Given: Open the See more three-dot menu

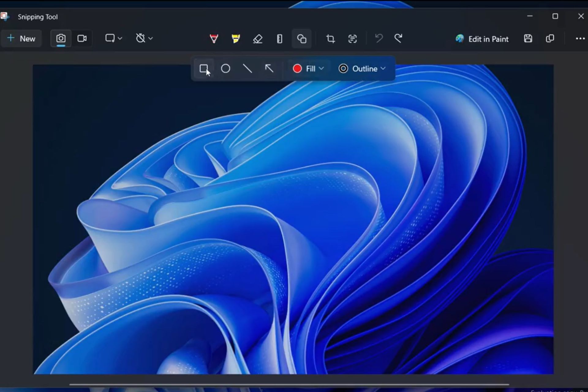Looking at the screenshot, I should click(x=580, y=39).
